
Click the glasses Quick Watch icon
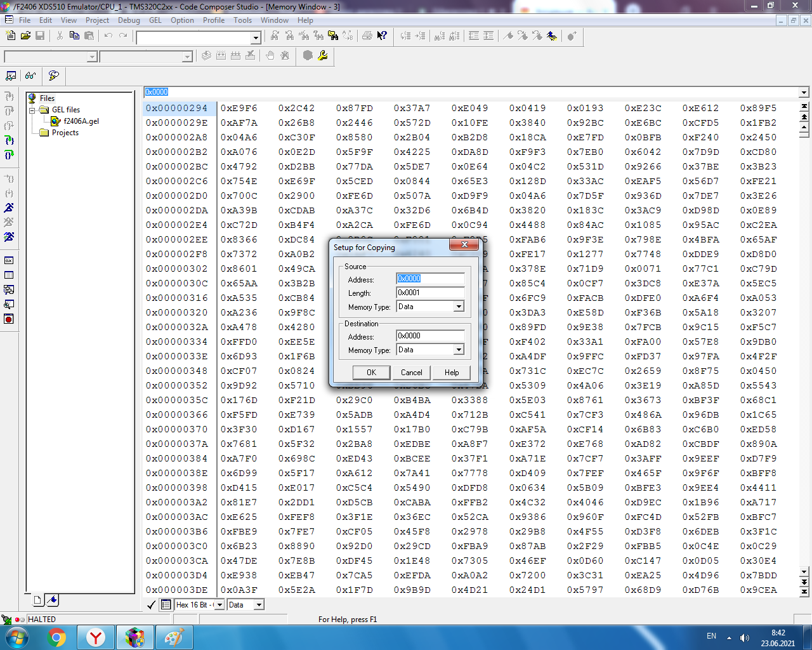click(30, 76)
